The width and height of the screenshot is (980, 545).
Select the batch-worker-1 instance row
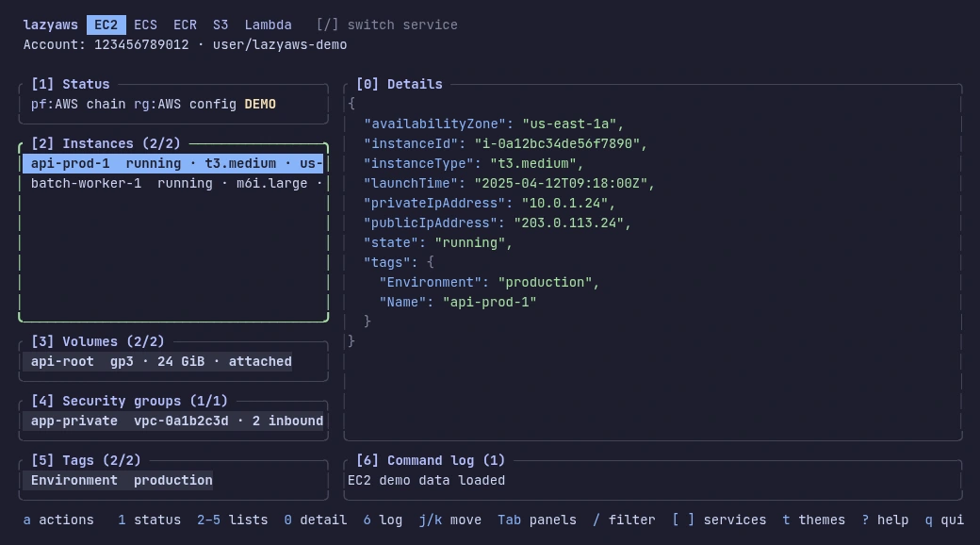[173, 184]
